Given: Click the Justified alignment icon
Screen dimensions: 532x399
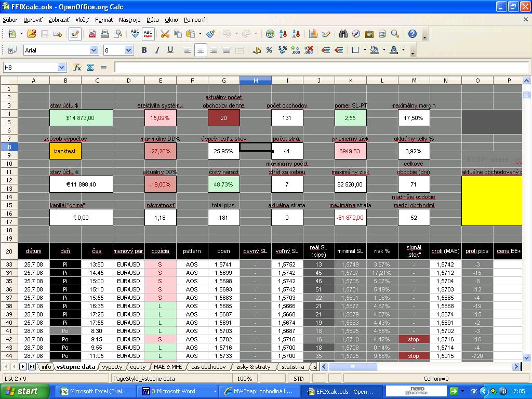Looking at the screenshot, I should [x=227, y=50].
